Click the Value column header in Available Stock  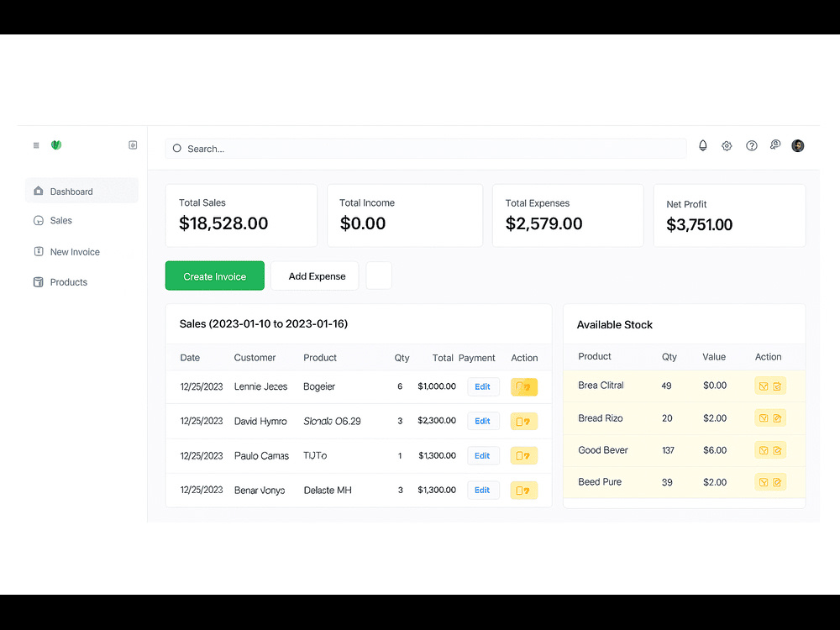[714, 357]
